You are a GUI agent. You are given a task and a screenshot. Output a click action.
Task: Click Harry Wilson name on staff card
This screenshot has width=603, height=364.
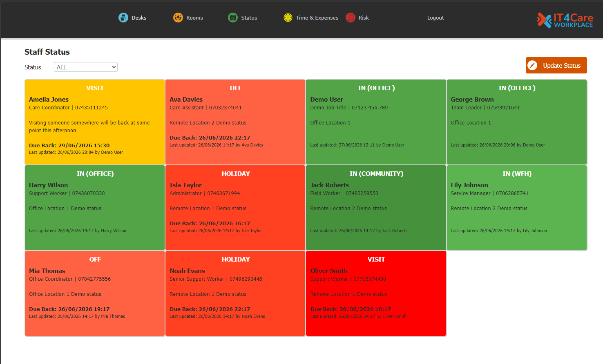(48, 185)
